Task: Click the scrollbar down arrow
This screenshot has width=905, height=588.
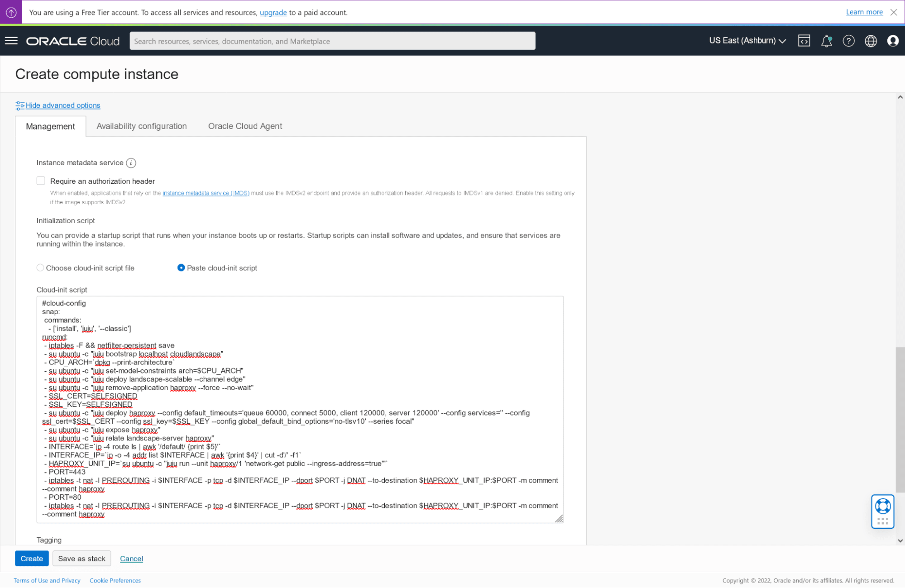Action: tap(900, 540)
